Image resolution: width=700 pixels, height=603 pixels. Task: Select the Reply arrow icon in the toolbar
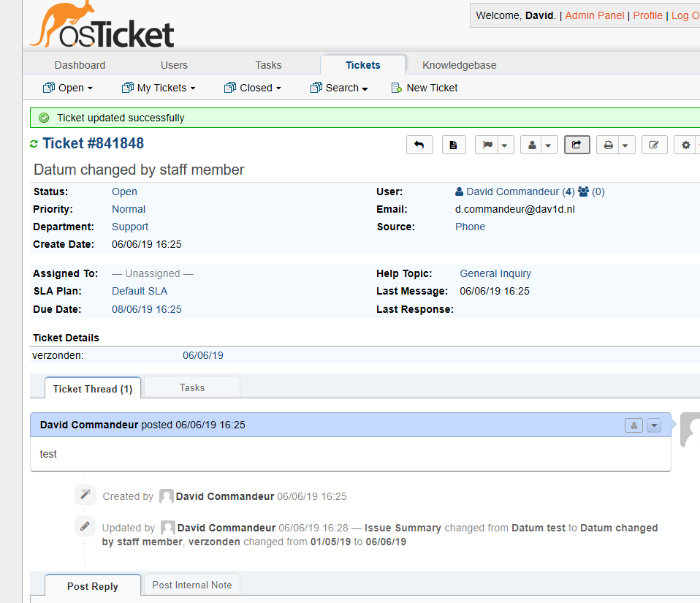coord(419,144)
